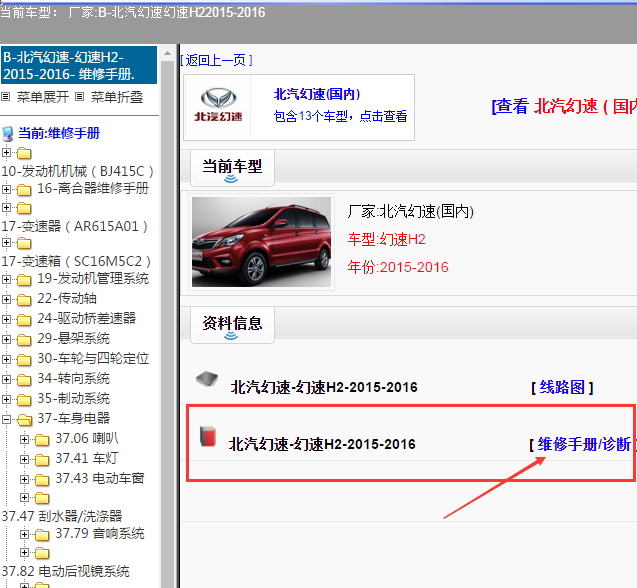Click the folder icon of 37.06 喇叭
The width and height of the screenshot is (637, 588).
[x=42, y=439]
